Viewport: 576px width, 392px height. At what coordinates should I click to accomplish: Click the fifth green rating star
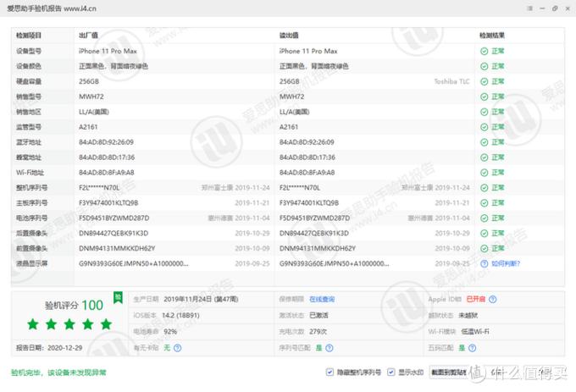(106, 324)
